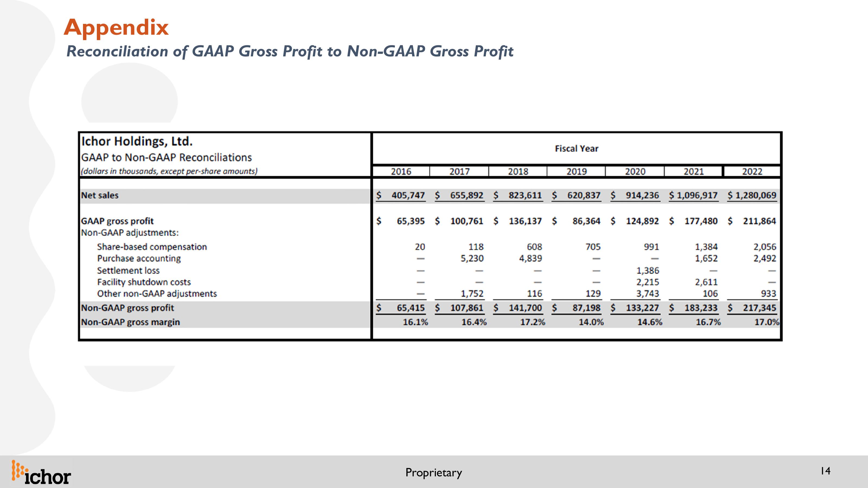The width and height of the screenshot is (868, 488).
Task: Click share-based compensation value 2,056
Action: [x=765, y=247]
